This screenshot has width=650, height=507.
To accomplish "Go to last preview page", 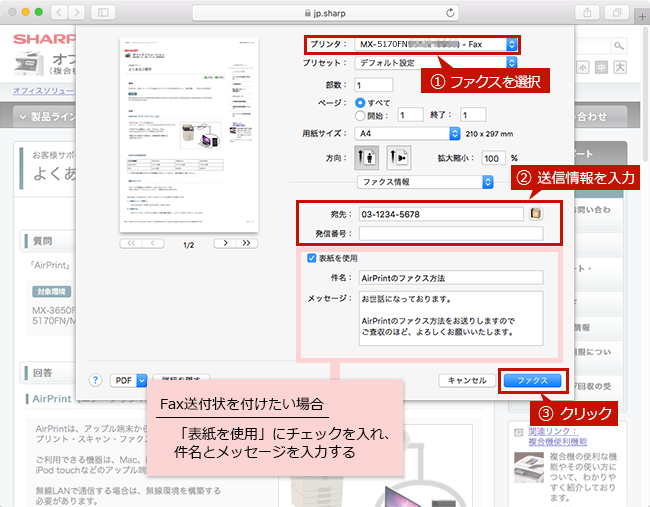I will tap(247, 243).
